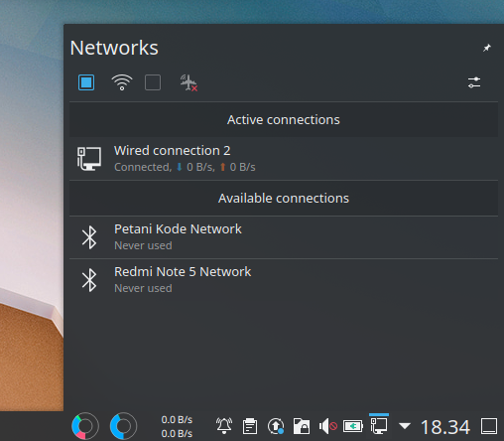The width and height of the screenshot is (504, 441).
Task: Click Never used under Redmi Note 5 Network
Action: 143,288
